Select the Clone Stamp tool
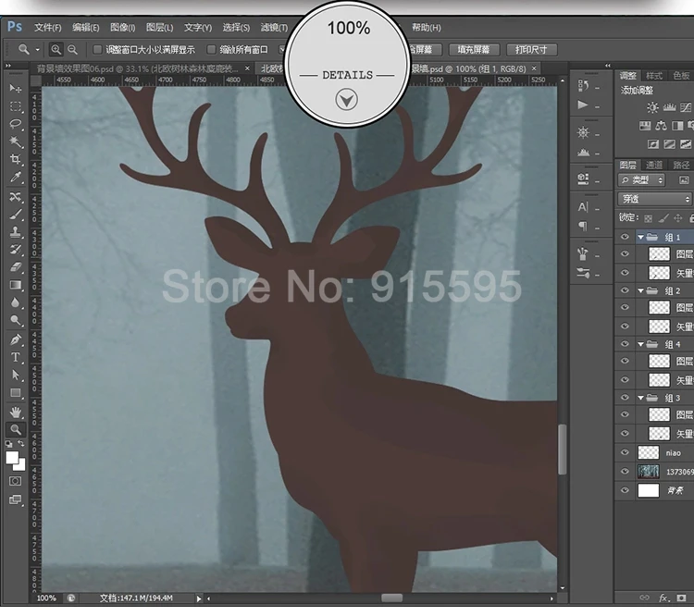Screen dimensions: 694x616 click(x=16, y=232)
